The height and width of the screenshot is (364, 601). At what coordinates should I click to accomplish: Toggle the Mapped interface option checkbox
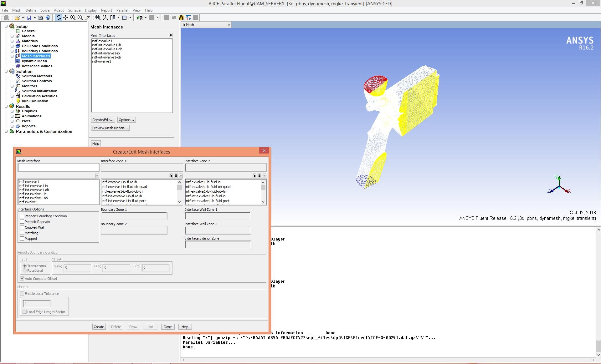click(x=22, y=239)
